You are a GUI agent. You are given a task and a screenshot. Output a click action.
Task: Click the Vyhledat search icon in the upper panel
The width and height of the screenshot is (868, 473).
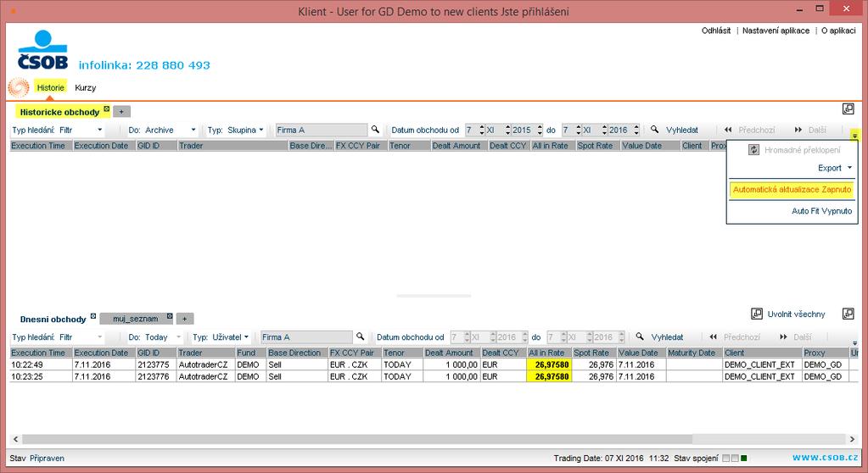pos(654,130)
